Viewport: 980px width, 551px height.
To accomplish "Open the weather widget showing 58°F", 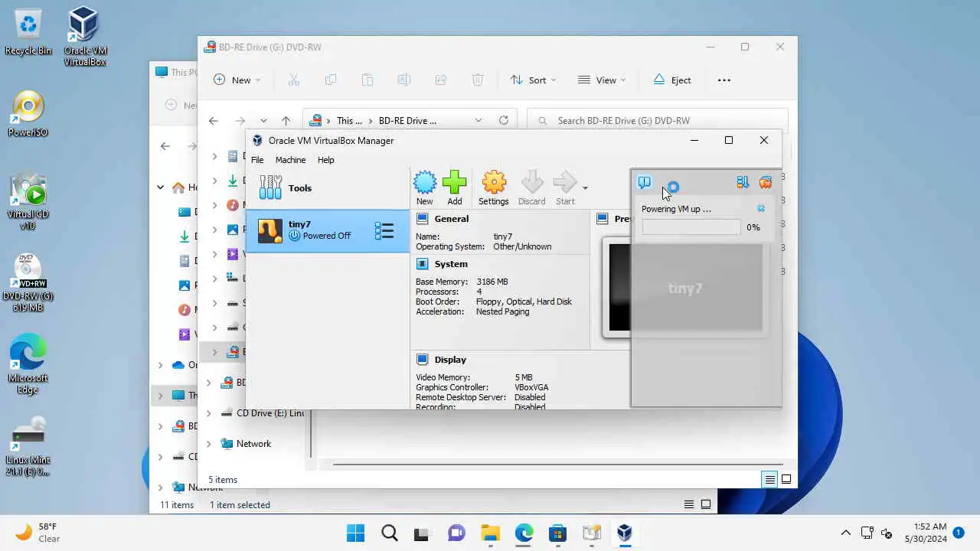I will [x=37, y=533].
